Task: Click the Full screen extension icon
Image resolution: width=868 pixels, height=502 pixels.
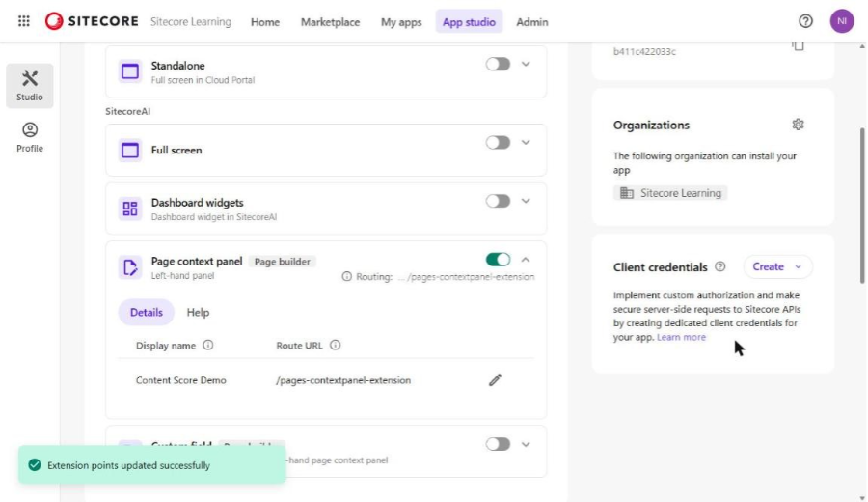Action: (x=130, y=151)
